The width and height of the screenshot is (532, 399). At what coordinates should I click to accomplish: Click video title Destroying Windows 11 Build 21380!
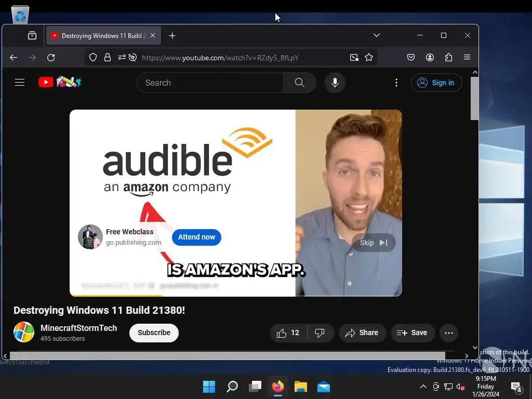[x=99, y=310]
